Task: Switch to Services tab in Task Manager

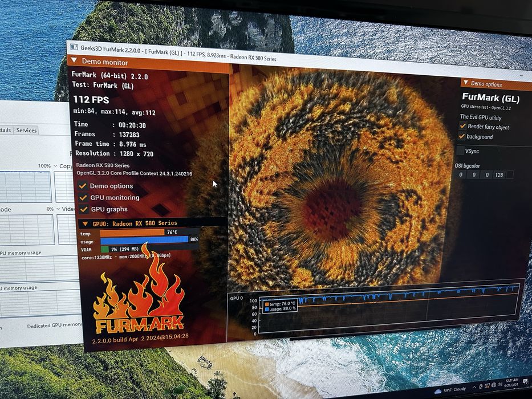Action: point(26,131)
